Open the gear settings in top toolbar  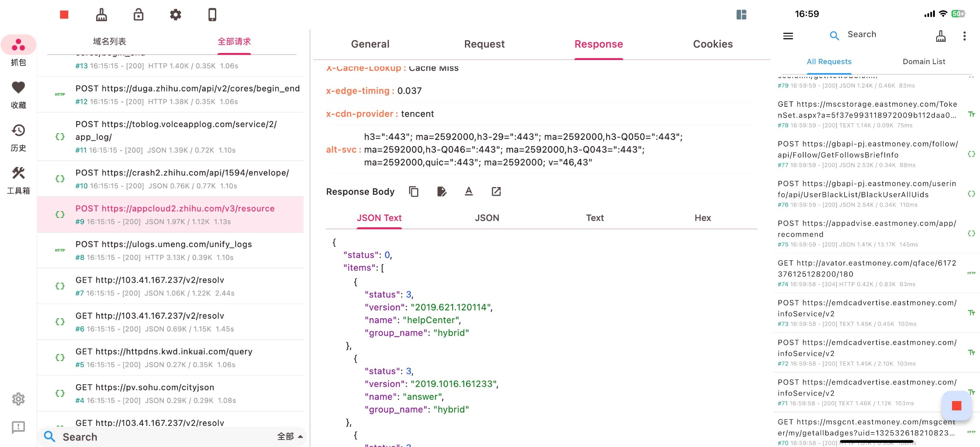[x=176, y=15]
